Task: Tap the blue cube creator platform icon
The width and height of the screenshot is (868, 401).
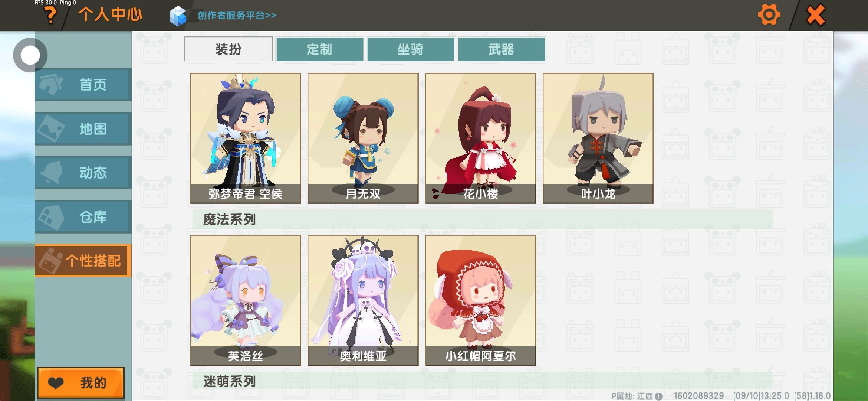Action: [x=178, y=16]
